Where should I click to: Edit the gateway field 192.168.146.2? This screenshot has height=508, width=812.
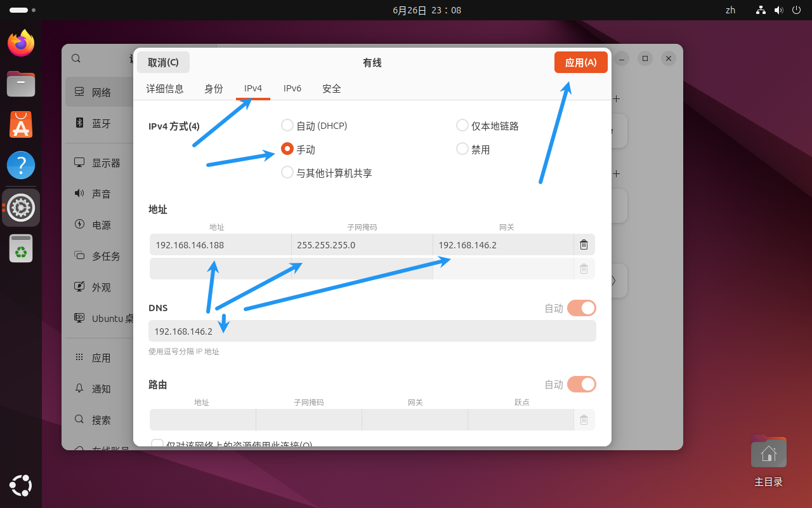504,244
